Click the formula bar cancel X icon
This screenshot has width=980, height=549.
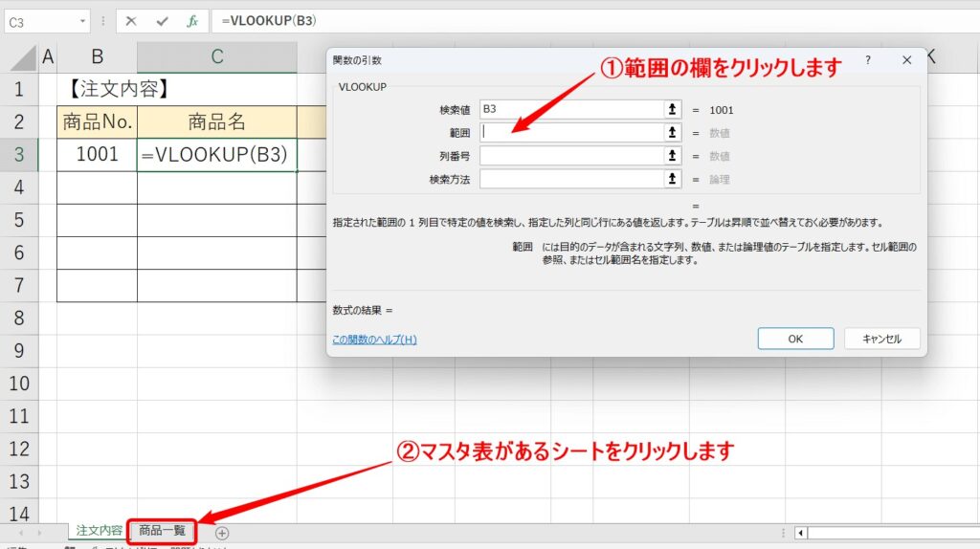coord(130,21)
